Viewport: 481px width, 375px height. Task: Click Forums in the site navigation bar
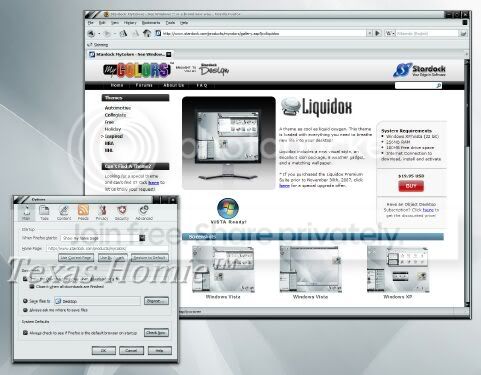[x=144, y=85]
